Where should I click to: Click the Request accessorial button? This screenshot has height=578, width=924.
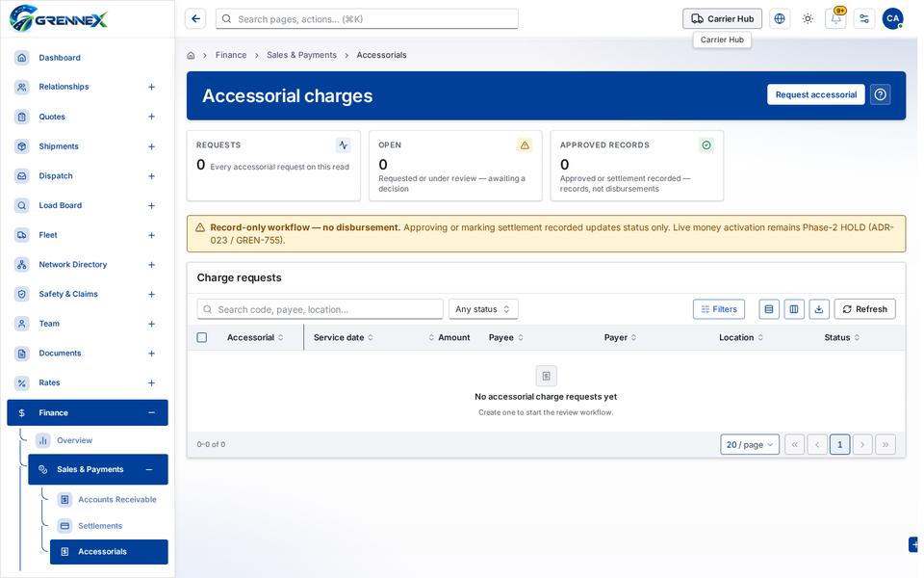(815, 94)
